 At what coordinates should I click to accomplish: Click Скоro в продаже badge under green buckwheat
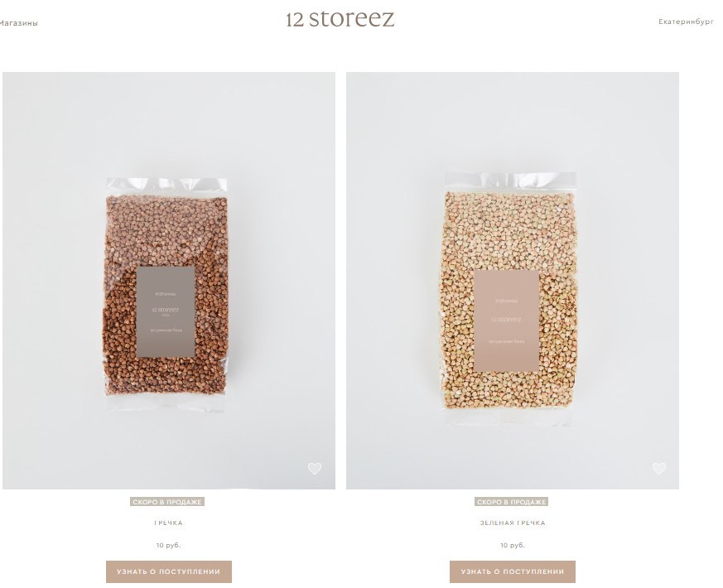point(511,502)
